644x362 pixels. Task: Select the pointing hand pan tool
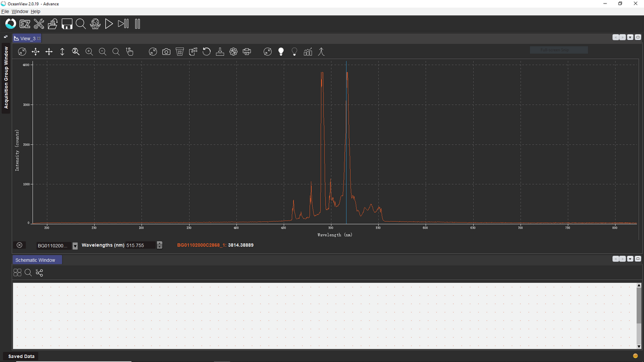point(130,52)
